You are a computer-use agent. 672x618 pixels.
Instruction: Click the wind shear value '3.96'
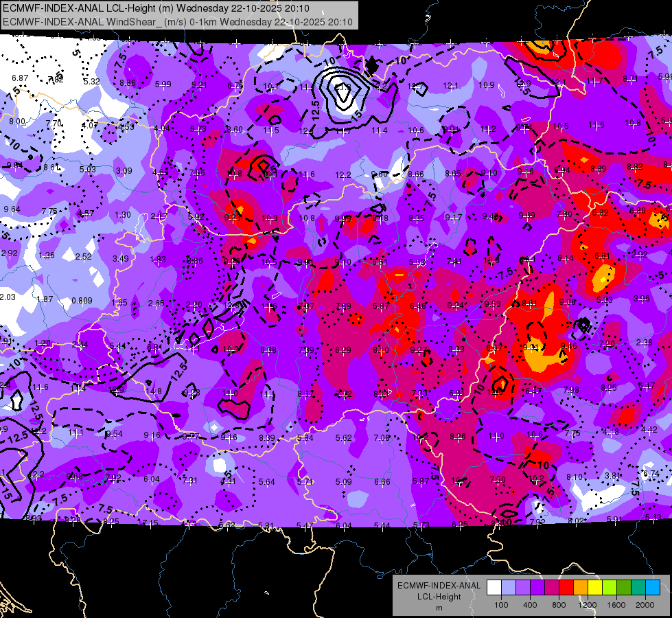(x=642, y=298)
